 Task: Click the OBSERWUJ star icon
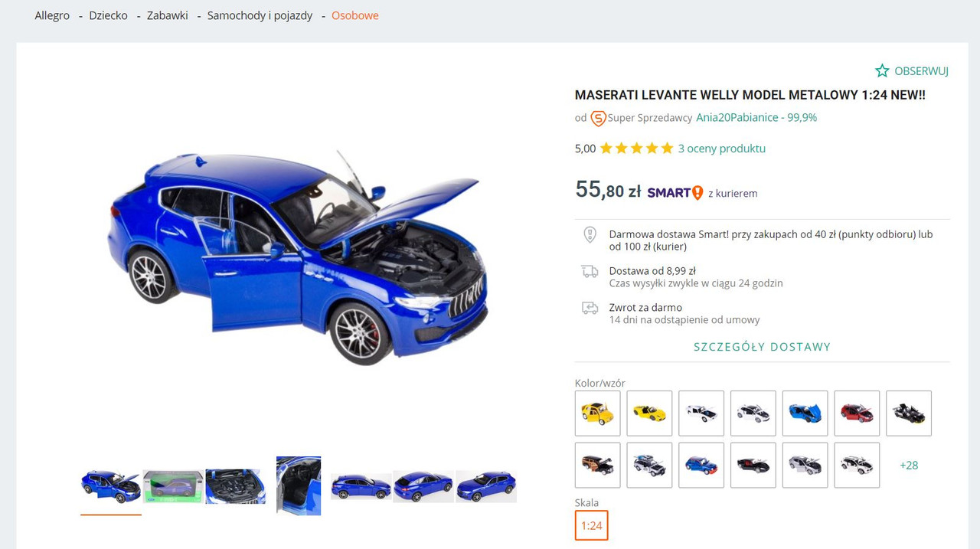pos(882,70)
